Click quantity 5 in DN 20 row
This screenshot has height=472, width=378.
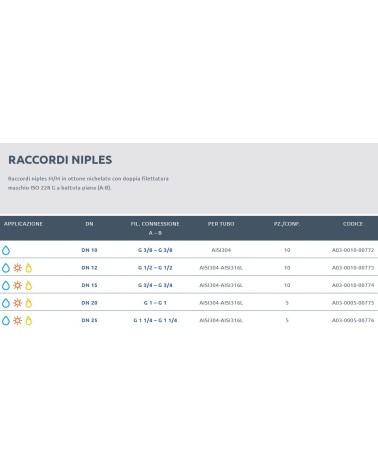pyautogui.click(x=287, y=303)
